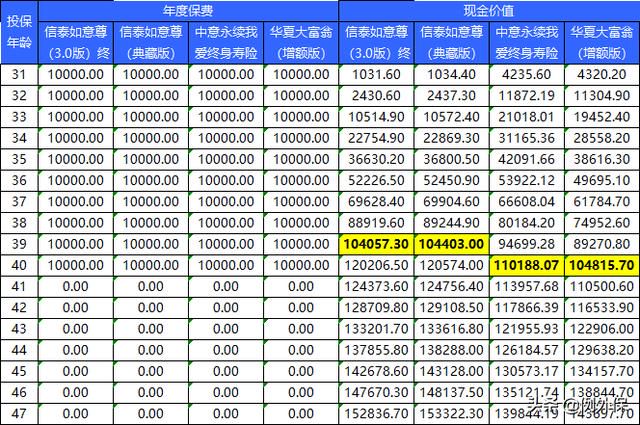The height and width of the screenshot is (425, 640).
Task: Click cash value 1034.40
Action: click(451, 74)
